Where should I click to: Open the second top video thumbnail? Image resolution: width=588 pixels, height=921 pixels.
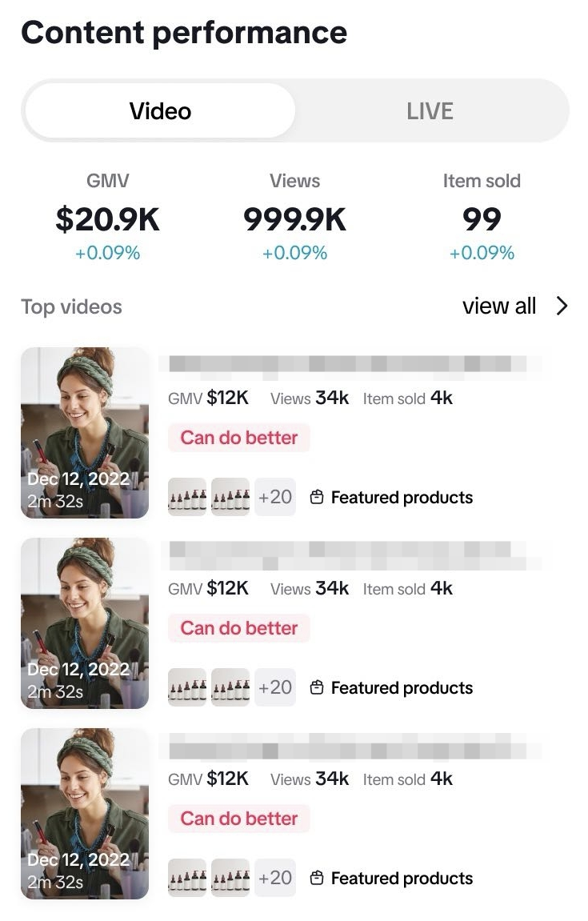point(85,623)
